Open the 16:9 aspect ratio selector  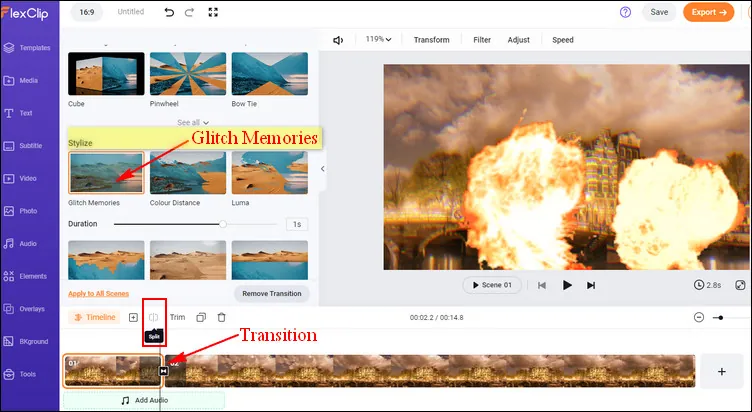[87, 12]
